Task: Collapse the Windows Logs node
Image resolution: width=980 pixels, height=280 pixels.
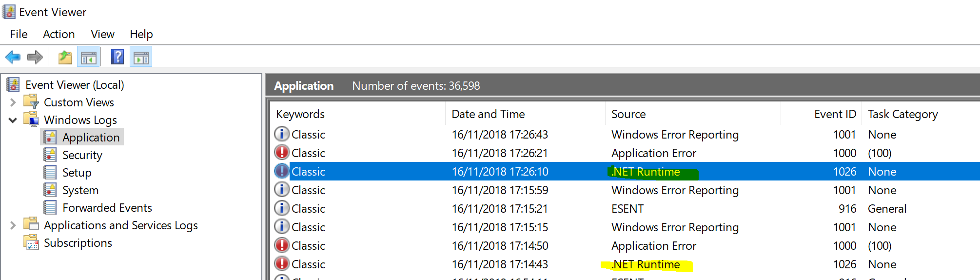Action: point(13,120)
